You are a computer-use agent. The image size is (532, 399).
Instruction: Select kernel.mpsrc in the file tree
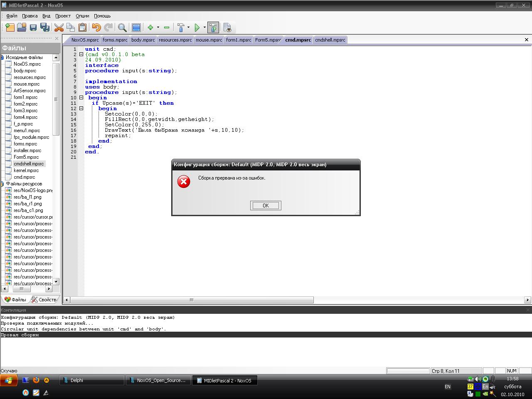click(x=26, y=170)
